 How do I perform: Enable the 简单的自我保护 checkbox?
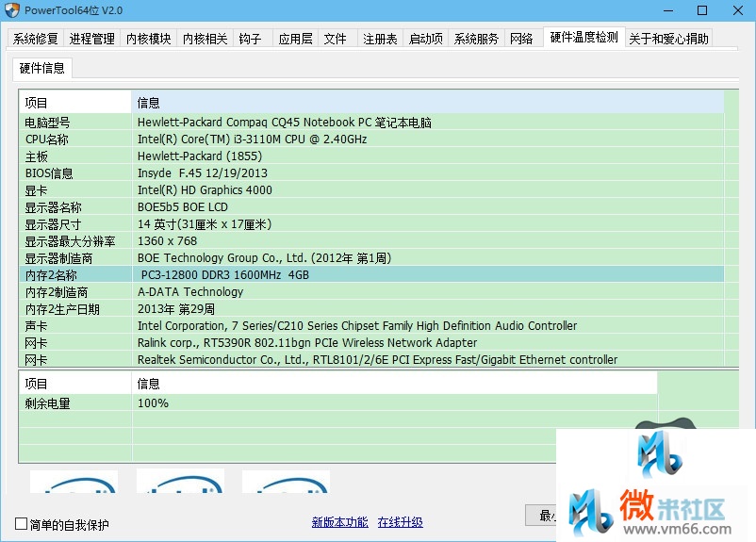(21, 524)
